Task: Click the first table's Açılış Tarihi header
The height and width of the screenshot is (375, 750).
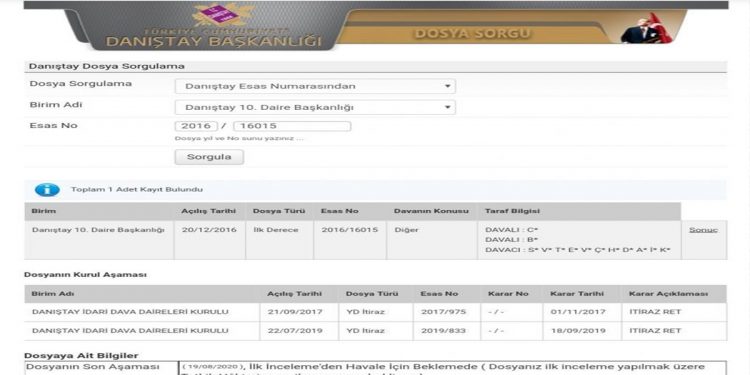Action: pos(210,211)
